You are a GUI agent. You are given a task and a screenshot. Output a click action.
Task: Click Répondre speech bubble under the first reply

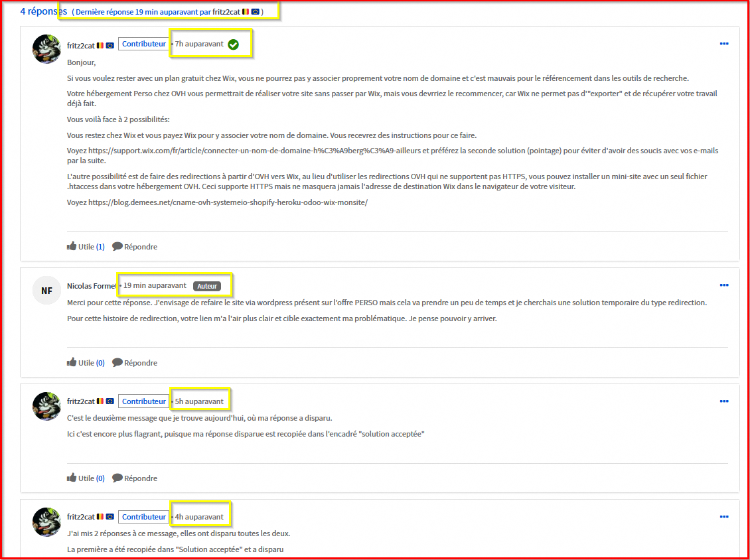tap(117, 247)
